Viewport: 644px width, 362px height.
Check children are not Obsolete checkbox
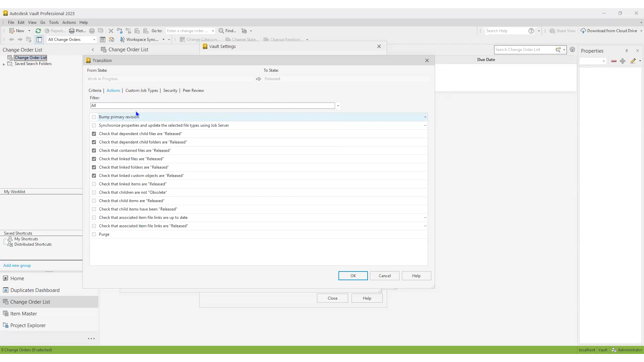tap(94, 192)
